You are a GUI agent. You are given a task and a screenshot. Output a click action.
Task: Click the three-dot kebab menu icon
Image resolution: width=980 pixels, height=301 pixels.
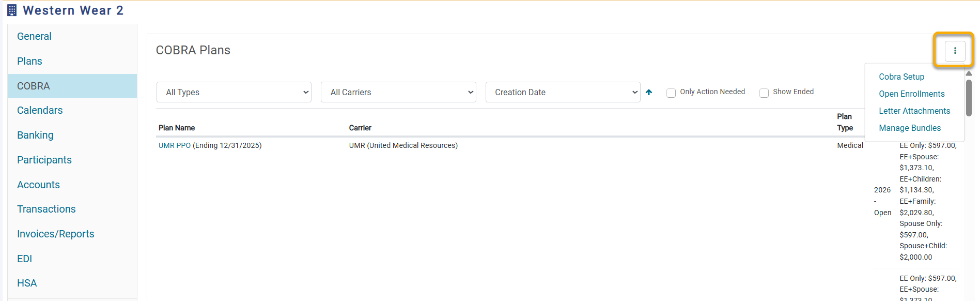955,51
